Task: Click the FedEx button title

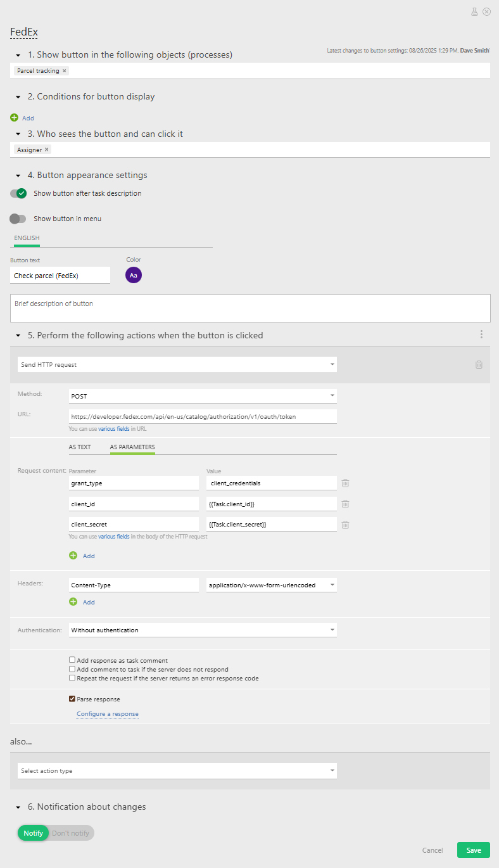Action: [x=25, y=32]
